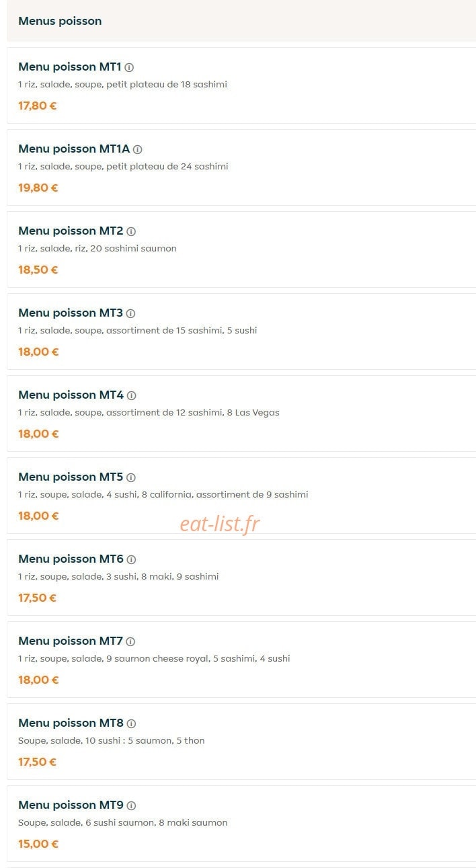Open info icon next to MT1A
The image size is (476, 868).
tap(137, 149)
